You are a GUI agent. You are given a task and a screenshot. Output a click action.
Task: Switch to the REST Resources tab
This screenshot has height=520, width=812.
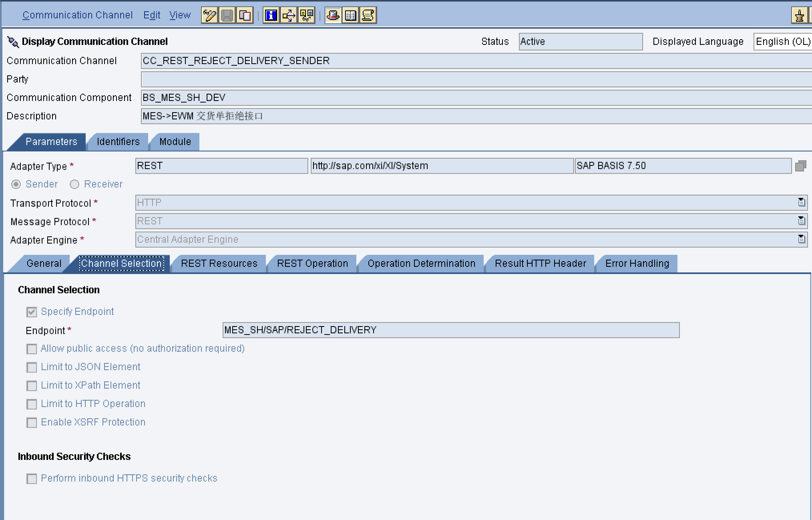tap(219, 264)
